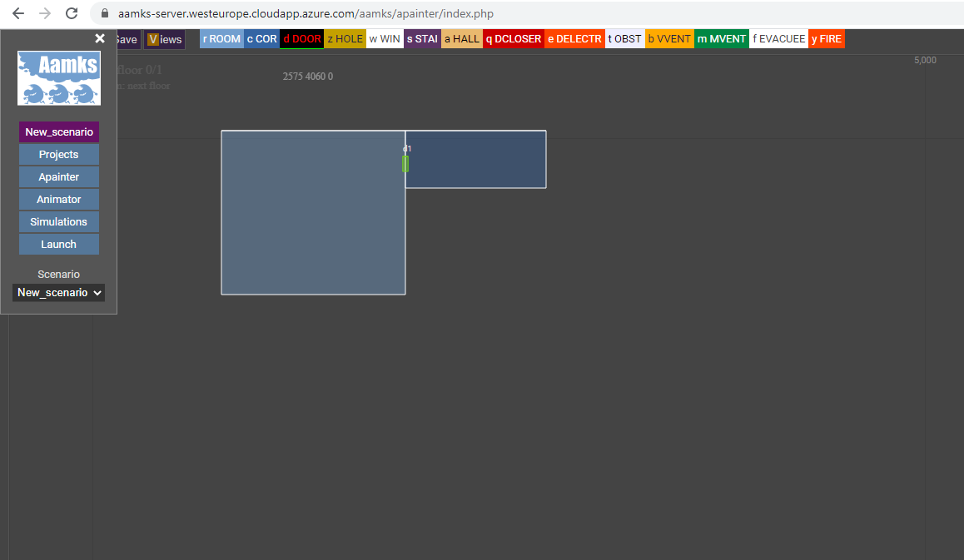Choose the COR corridor tool
Viewport: 964px width, 560px height.
[262, 39]
